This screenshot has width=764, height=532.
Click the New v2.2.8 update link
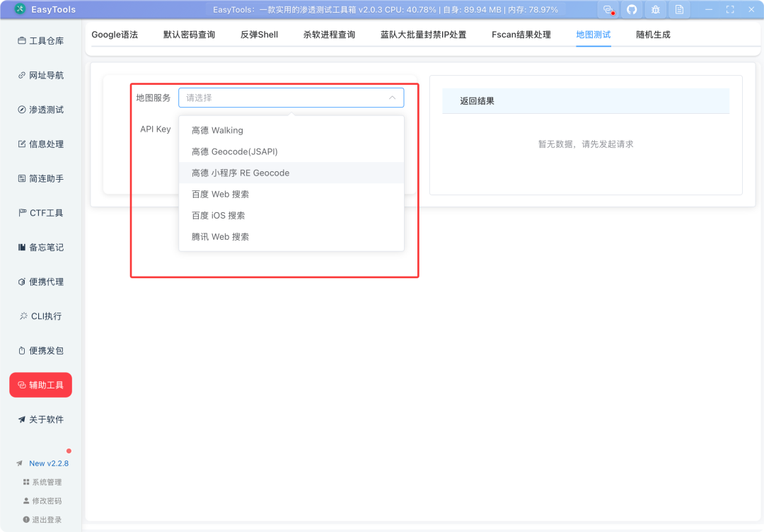[49, 463]
